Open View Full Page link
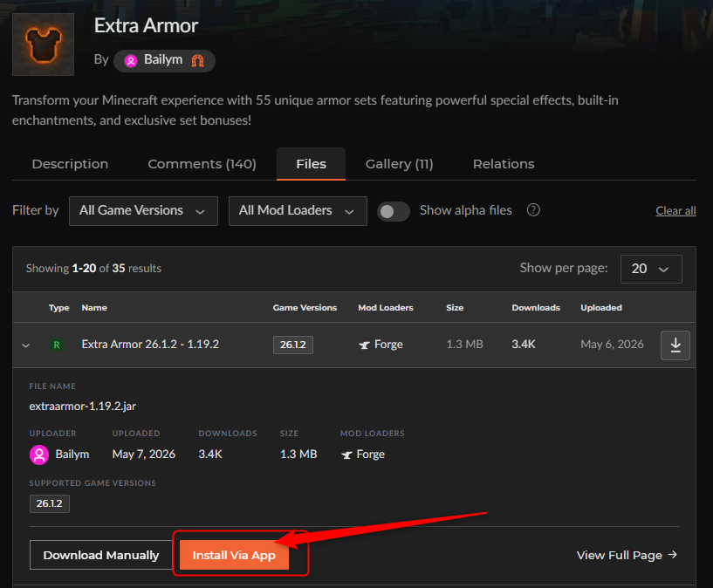Viewport: 713px width, 588px height. pyautogui.click(x=627, y=555)
